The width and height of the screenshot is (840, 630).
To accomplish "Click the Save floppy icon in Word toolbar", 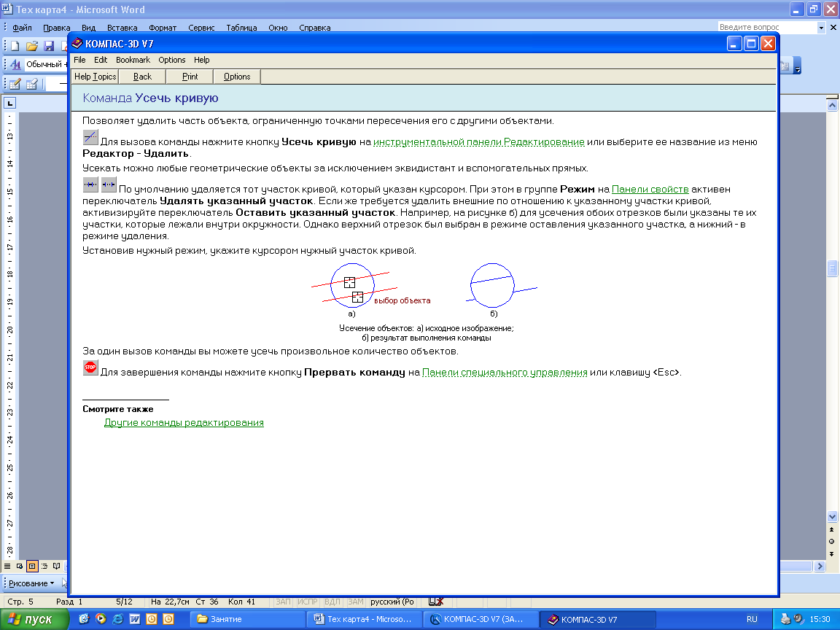I will point(49,46).
